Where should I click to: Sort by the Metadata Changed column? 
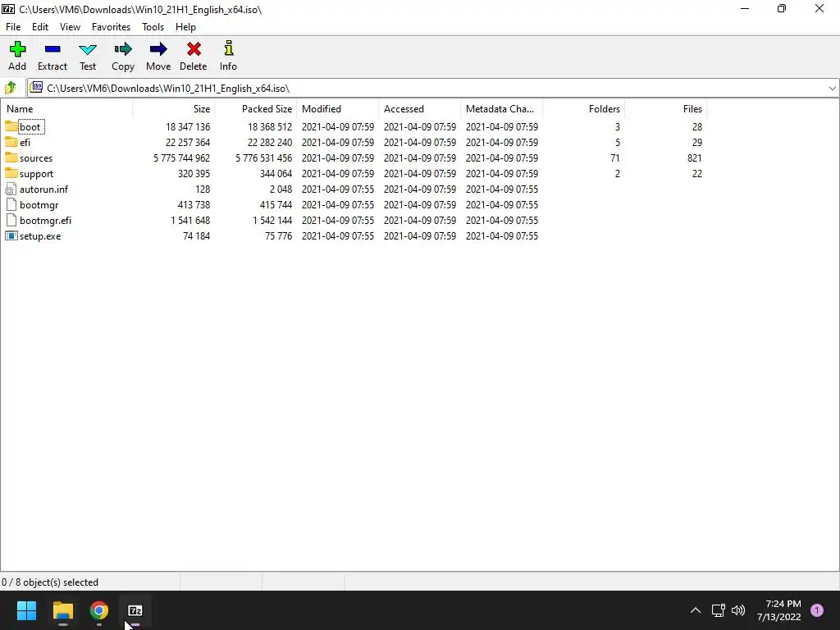point(501,109)
